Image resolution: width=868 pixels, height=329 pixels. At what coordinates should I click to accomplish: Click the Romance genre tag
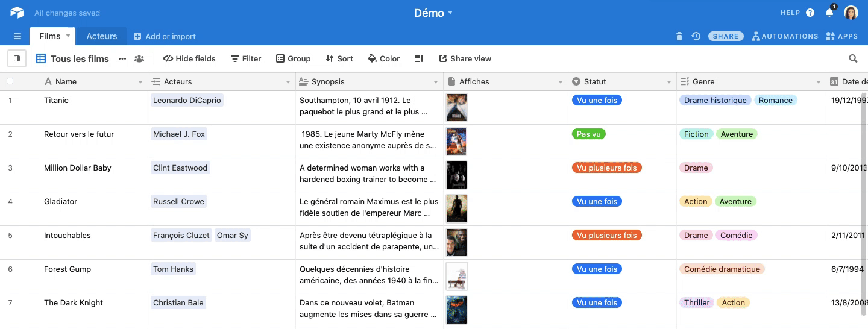coord(776,101)
